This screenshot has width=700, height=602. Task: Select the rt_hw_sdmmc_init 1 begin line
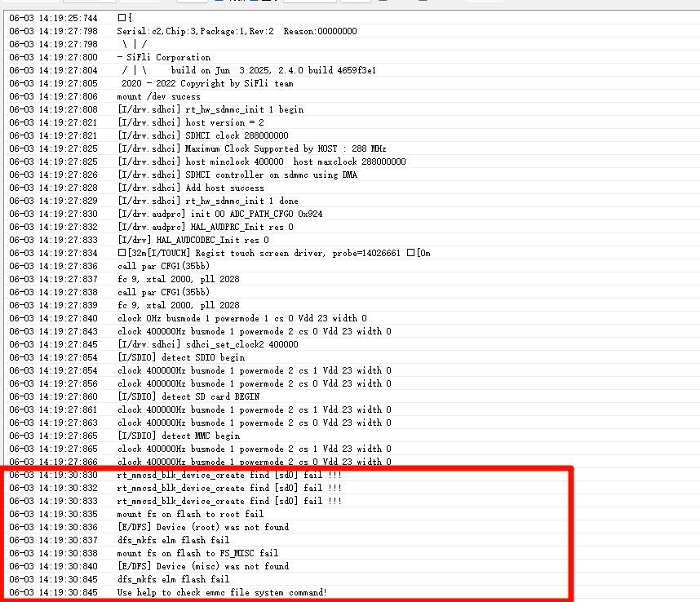[210, 109]
